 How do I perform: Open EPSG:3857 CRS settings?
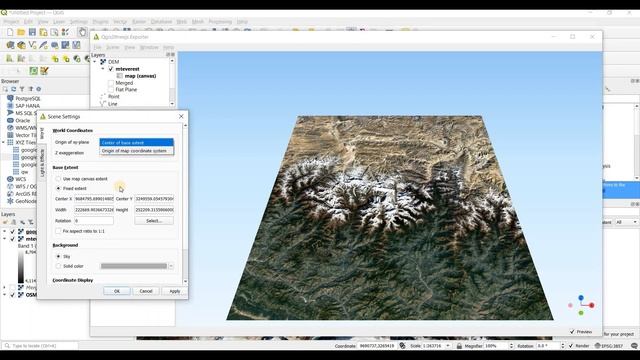point(609,346)
